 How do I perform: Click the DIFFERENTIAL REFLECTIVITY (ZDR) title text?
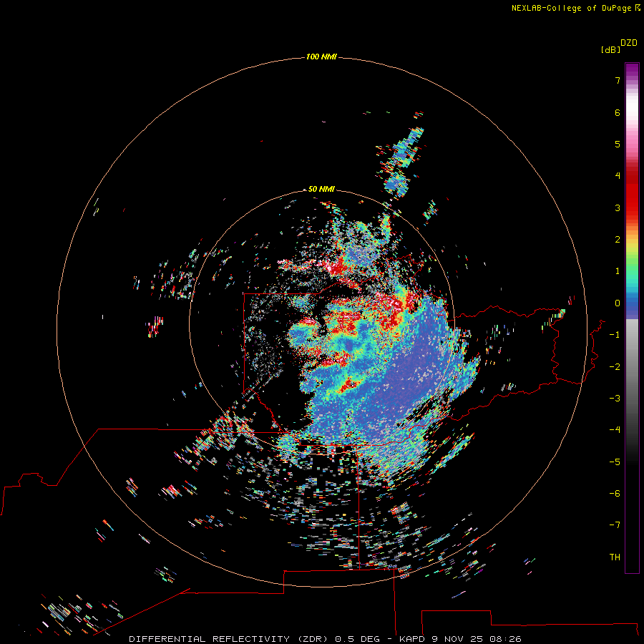click(x=228, y=639)
